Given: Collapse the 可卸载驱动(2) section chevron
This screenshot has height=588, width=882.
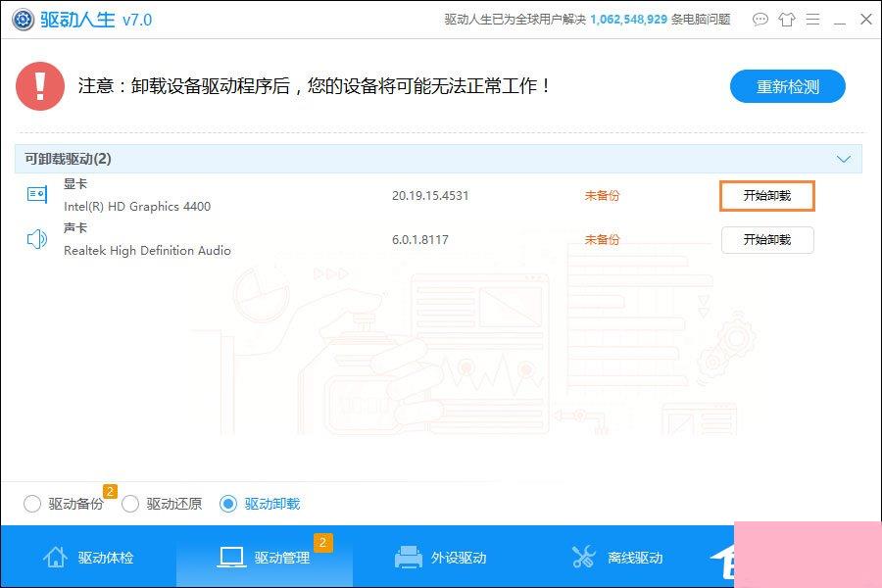Looking at the screenshot, I should tap(843, 159).
